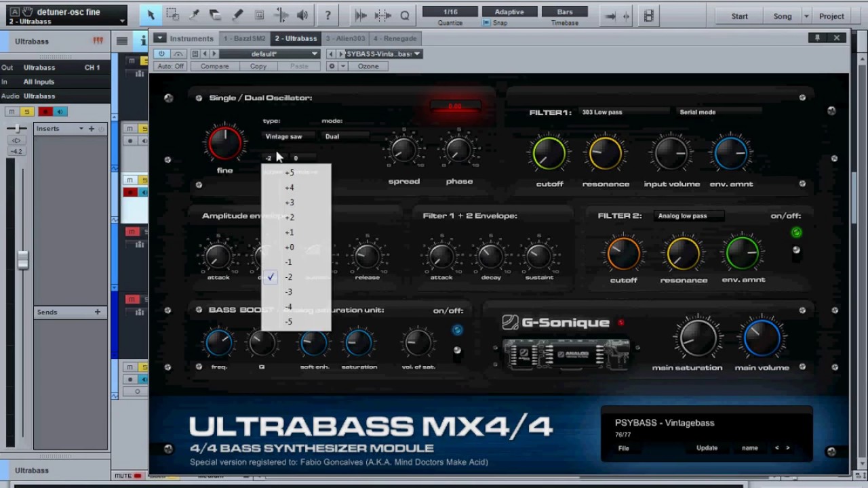Click Update in the preset display
This screenshot has height=488, width=868.
tap(707, 448)
